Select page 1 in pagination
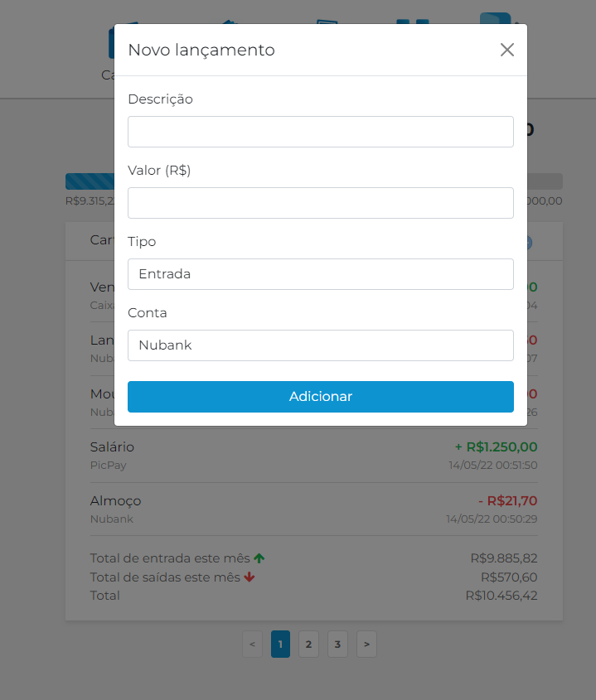 [x=280, y=644]
